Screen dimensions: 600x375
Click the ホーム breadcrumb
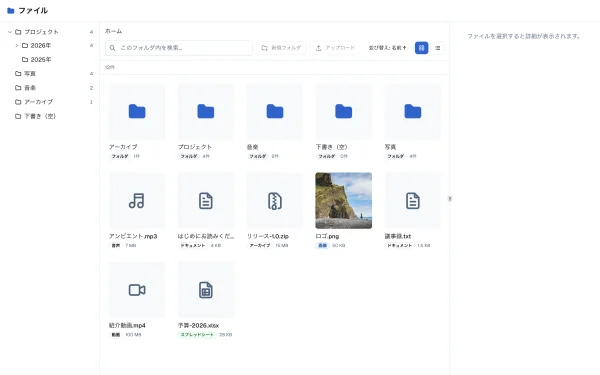114,31
